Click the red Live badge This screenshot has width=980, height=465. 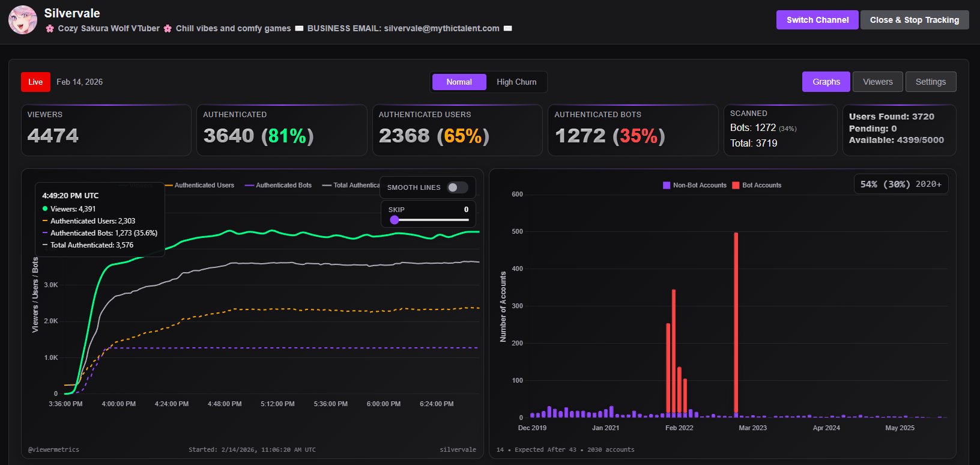(x=35, y=82)
